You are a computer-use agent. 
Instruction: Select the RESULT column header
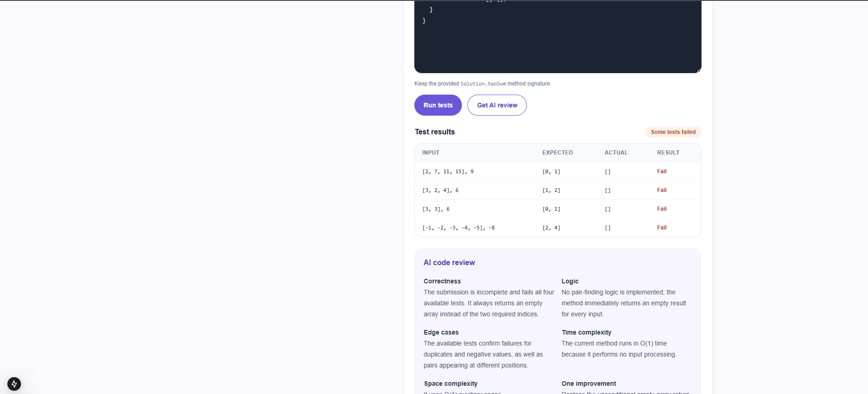tap(668, 153)
